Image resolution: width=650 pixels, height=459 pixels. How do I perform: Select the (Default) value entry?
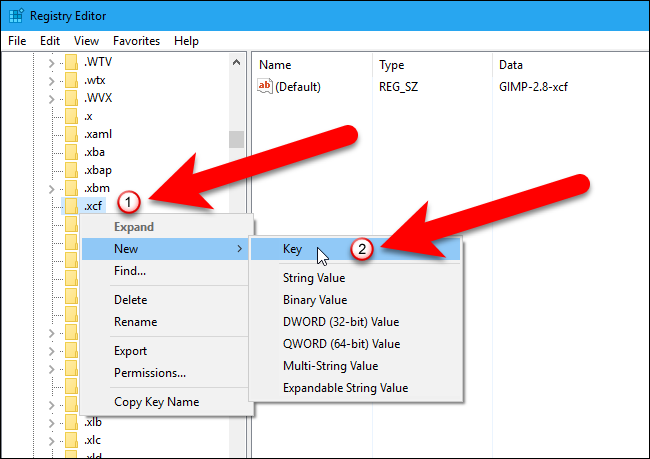click(298, 87)
